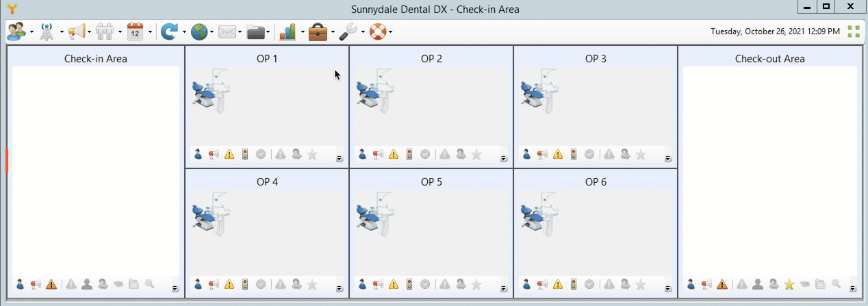The image size is (868, 306).
Task: Click the green full-screen button near date
Action: pyautogui.click(x=853, y=31)
